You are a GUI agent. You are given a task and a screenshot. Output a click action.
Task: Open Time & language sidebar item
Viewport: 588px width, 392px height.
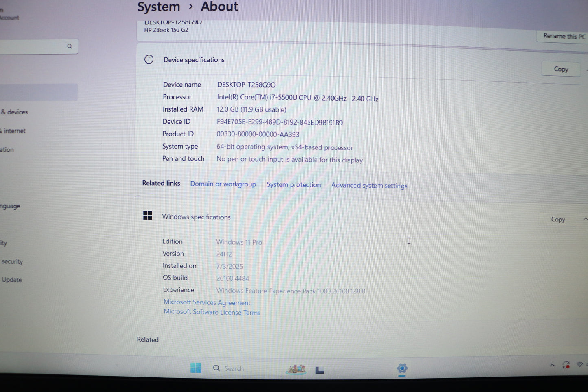coord(10,206)
